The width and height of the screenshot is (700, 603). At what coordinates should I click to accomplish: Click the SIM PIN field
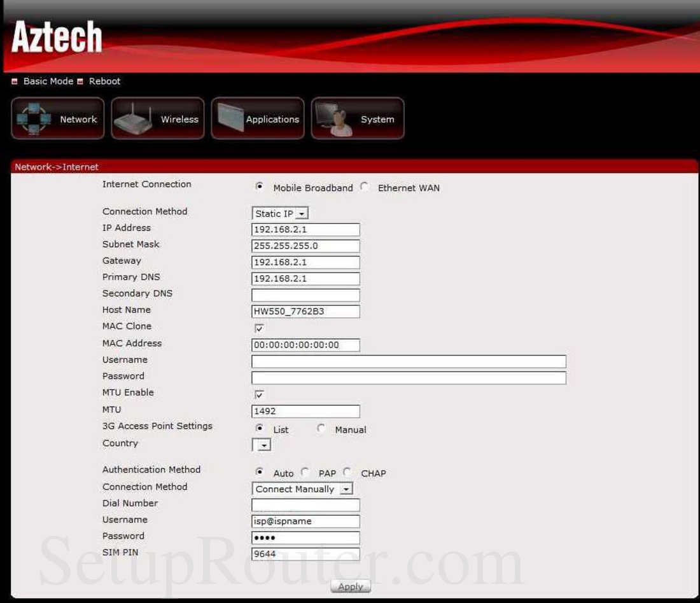point(305,554)
